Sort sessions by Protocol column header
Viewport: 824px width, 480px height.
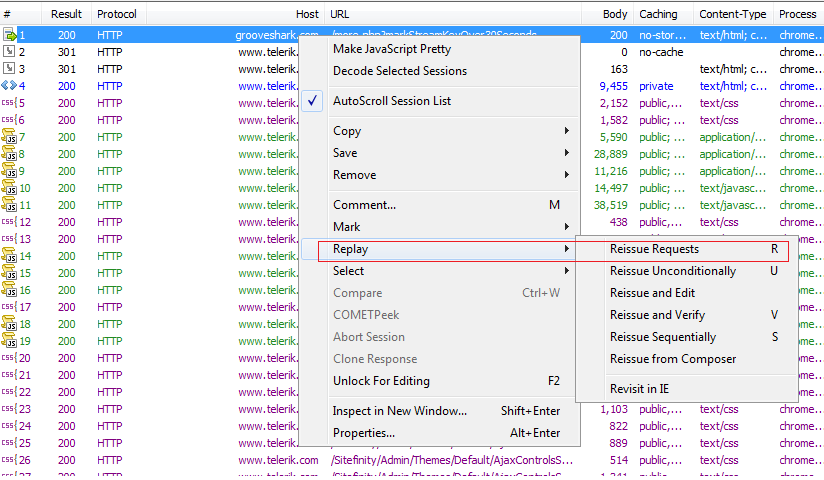118,14
